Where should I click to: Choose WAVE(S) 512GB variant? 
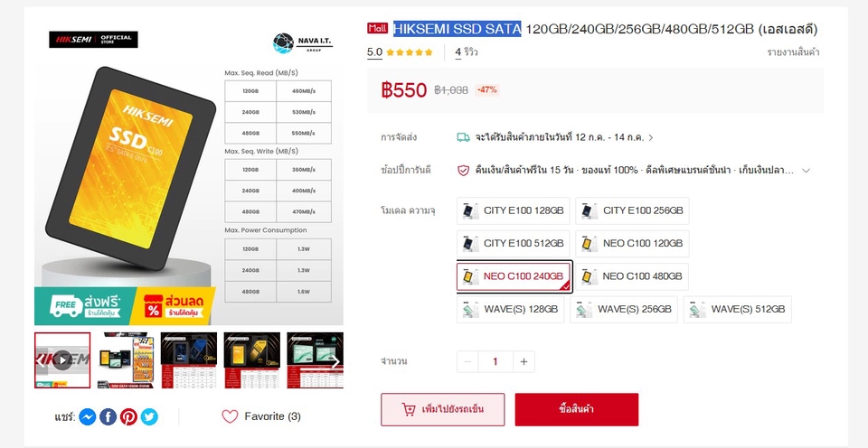tap(738, 310)
